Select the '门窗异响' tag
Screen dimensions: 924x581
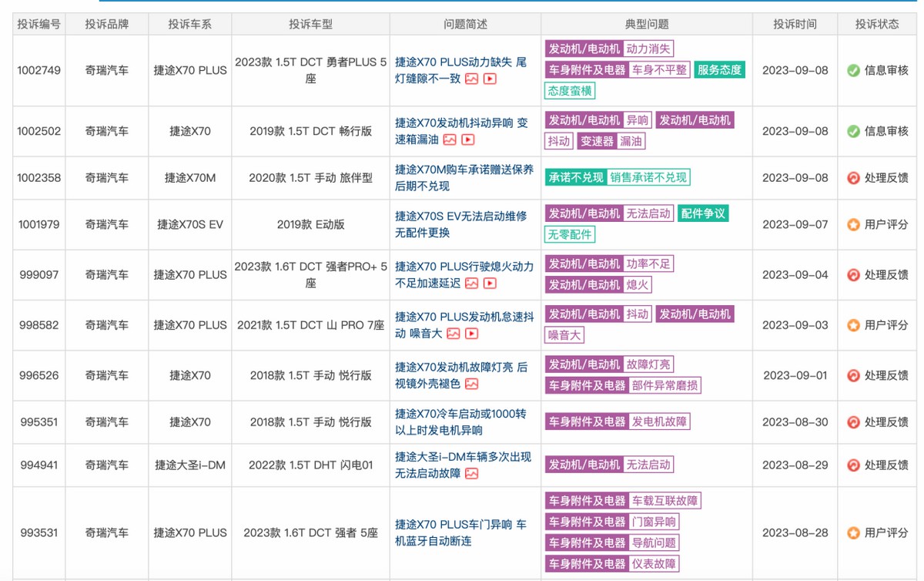point(654,522)
